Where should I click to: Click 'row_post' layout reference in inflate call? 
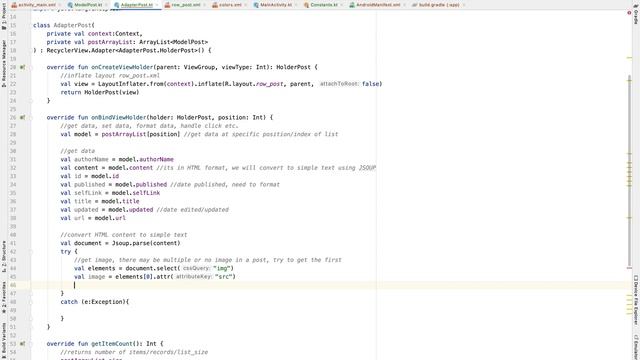[269, 84]
